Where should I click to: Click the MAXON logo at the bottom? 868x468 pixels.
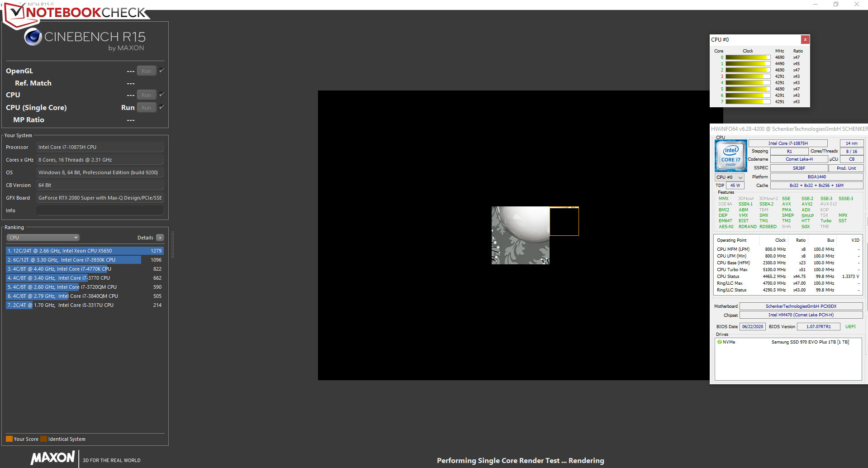tap(52, 458)
